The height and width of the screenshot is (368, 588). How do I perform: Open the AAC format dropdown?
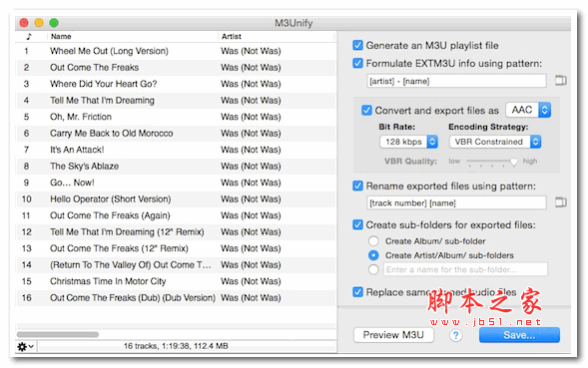528,110
